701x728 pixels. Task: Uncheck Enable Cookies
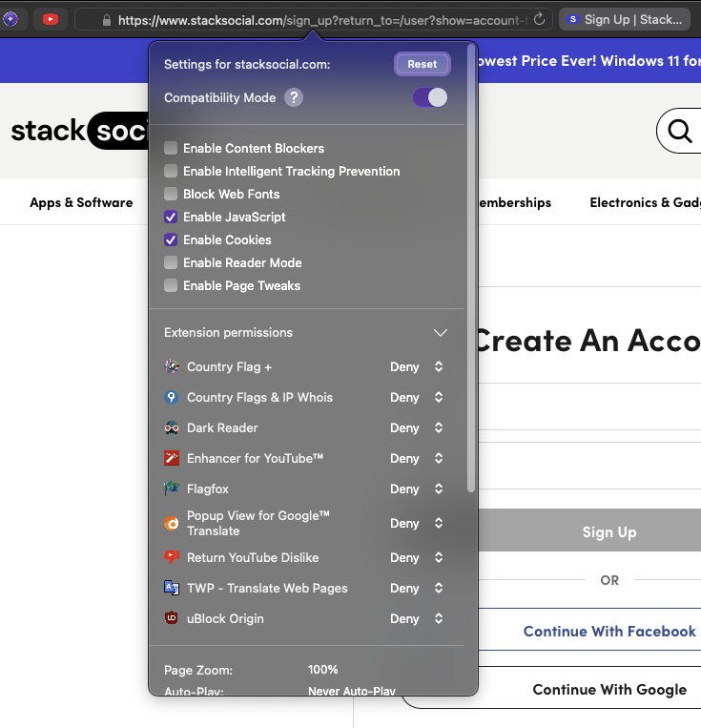click(x=171, y=239)
